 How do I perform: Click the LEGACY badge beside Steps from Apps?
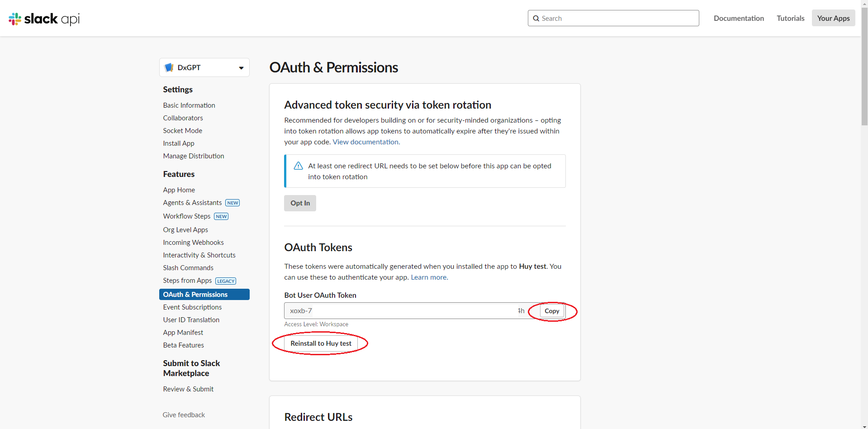[225, 281]
